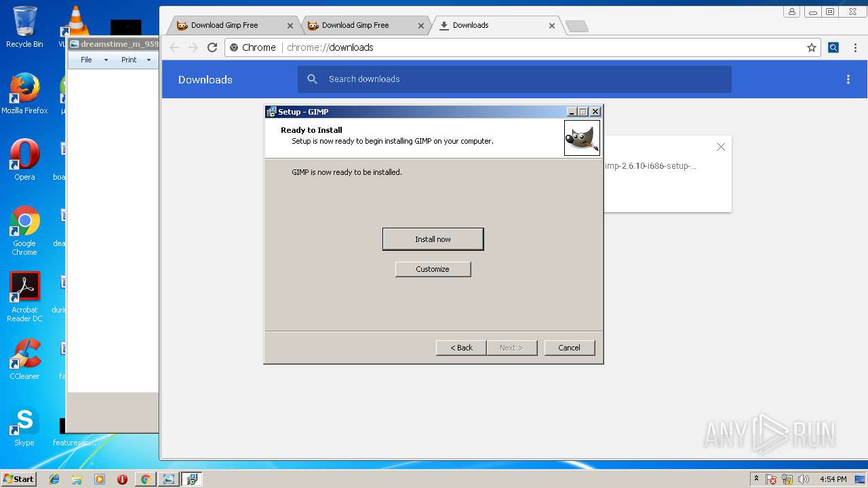
Task: Switch to the second Download Gimp Free tab
Action: pyautogui.click(x=365, y=25)
